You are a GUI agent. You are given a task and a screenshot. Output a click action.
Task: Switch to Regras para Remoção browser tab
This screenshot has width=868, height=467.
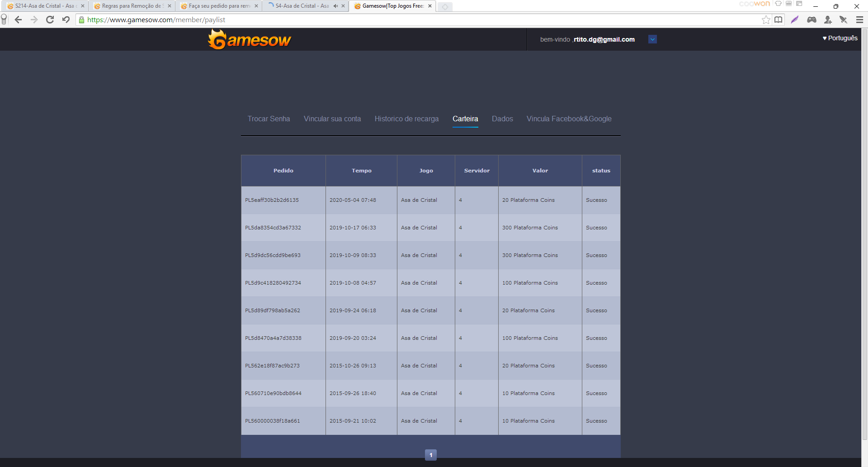(131, 6)
